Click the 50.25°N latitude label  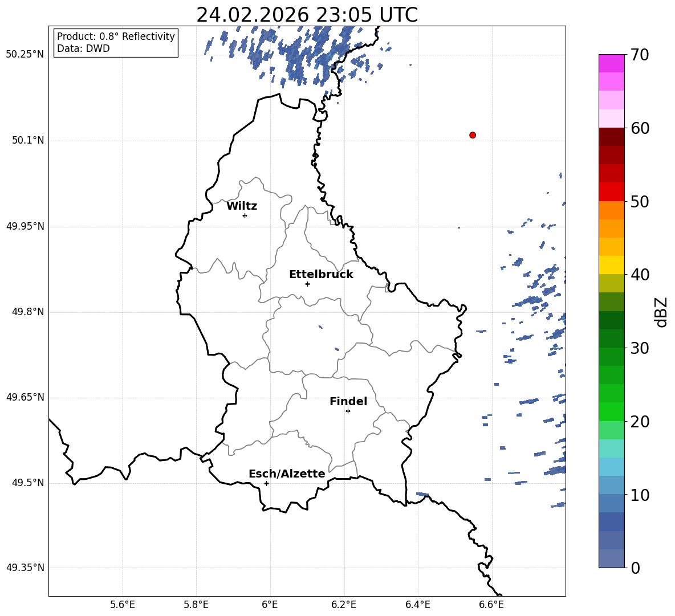point(25,55)
